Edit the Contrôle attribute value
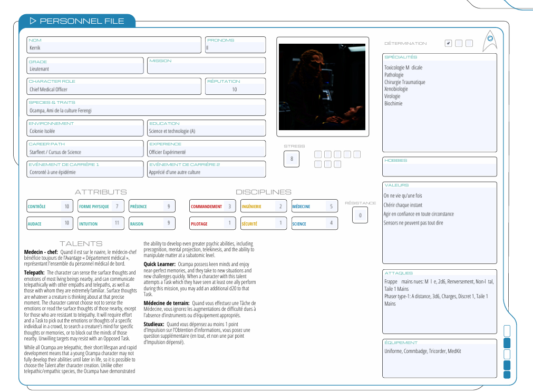Screen dimensions: 533x392 coord(66,206)
